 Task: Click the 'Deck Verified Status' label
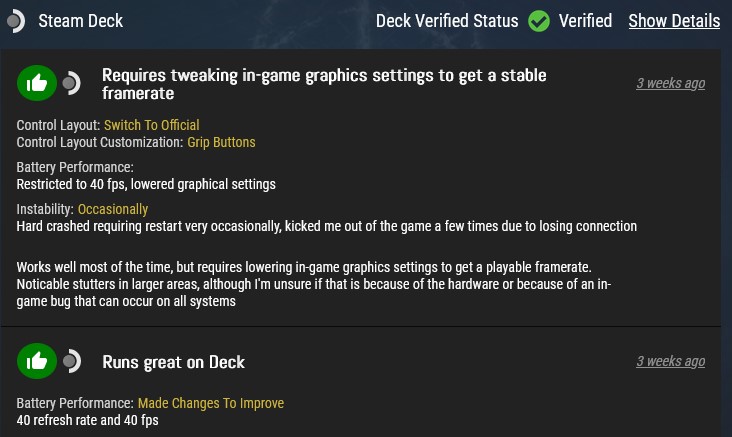[446, 21]
